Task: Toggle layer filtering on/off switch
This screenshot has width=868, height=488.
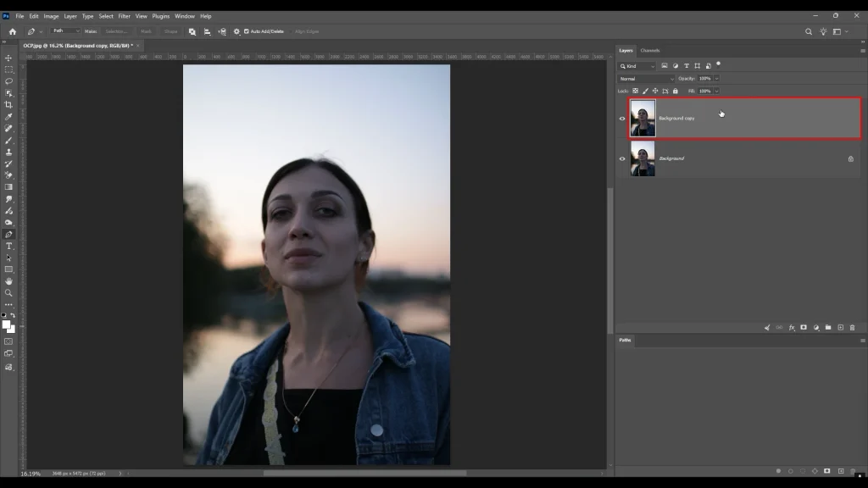Action: [x=719, y=64]
